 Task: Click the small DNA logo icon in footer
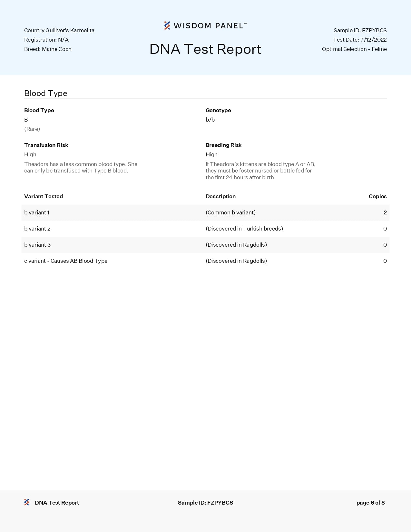coord(27,502)
